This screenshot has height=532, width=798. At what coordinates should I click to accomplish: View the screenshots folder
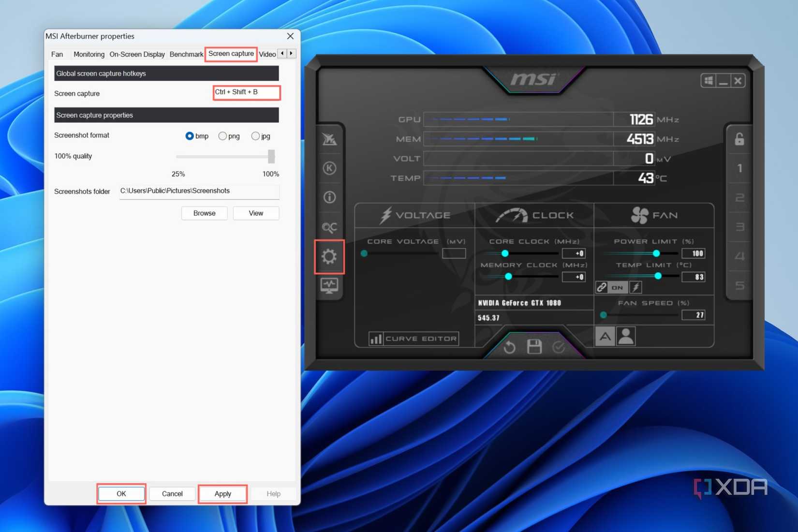256,213
